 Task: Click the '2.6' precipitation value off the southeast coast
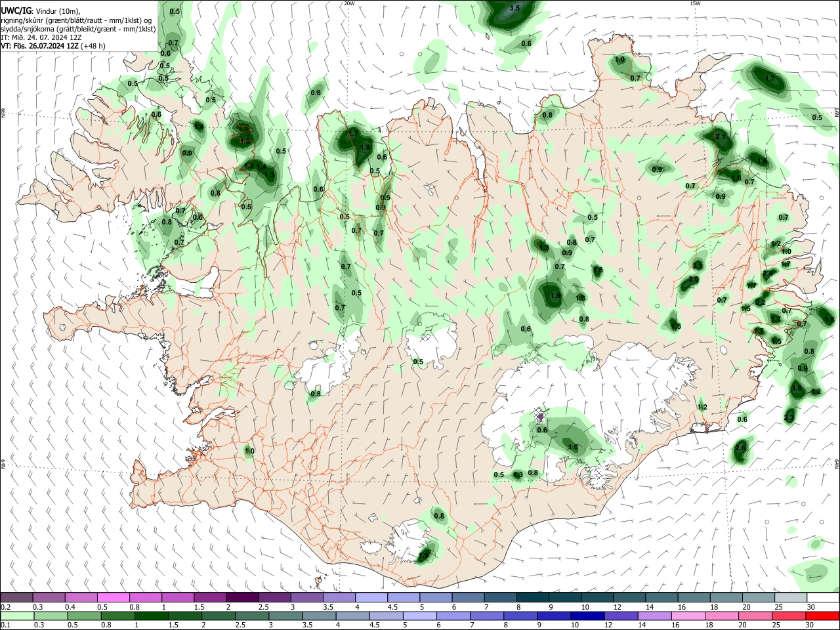click(x=741, y=448)
